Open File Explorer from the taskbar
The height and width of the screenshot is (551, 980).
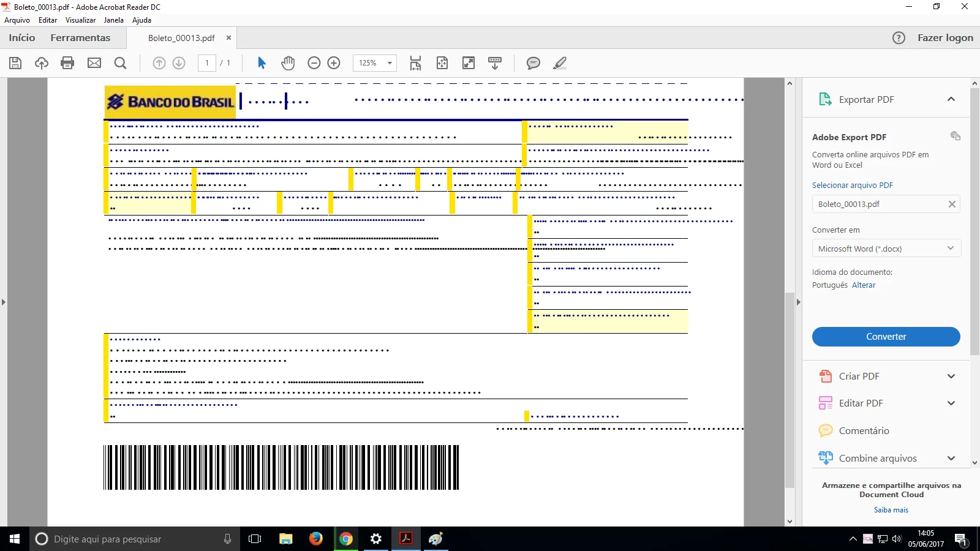285,539
